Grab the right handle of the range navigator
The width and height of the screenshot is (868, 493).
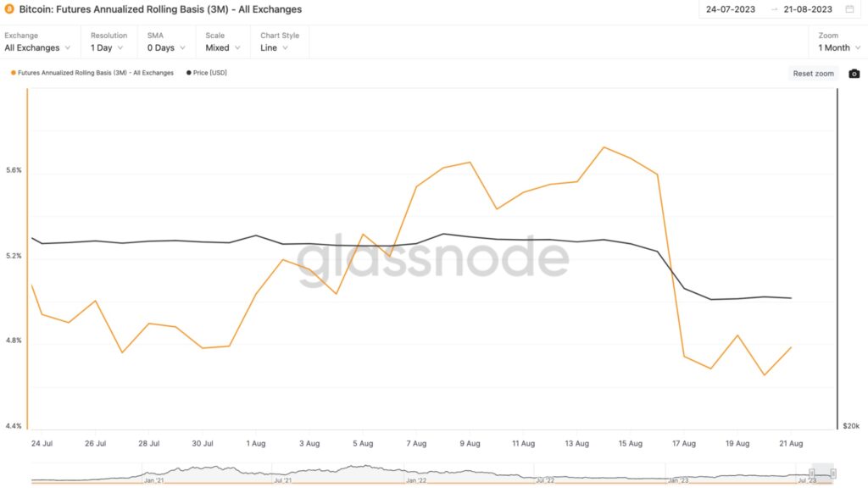833,474
